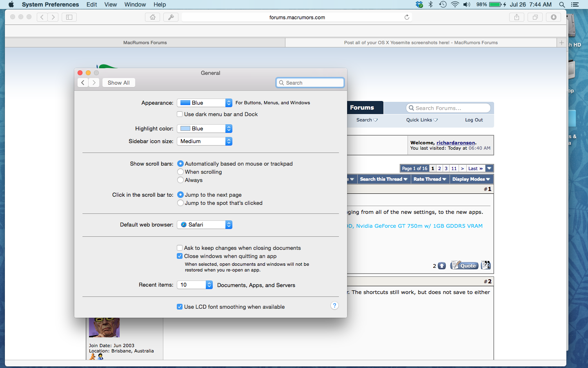Open the Apple menu
This screenshot has width=588, height=368.
[x=11, y=4]
